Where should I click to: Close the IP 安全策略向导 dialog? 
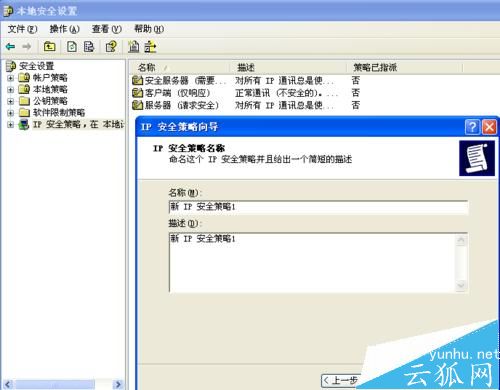(x=489, y=127)
